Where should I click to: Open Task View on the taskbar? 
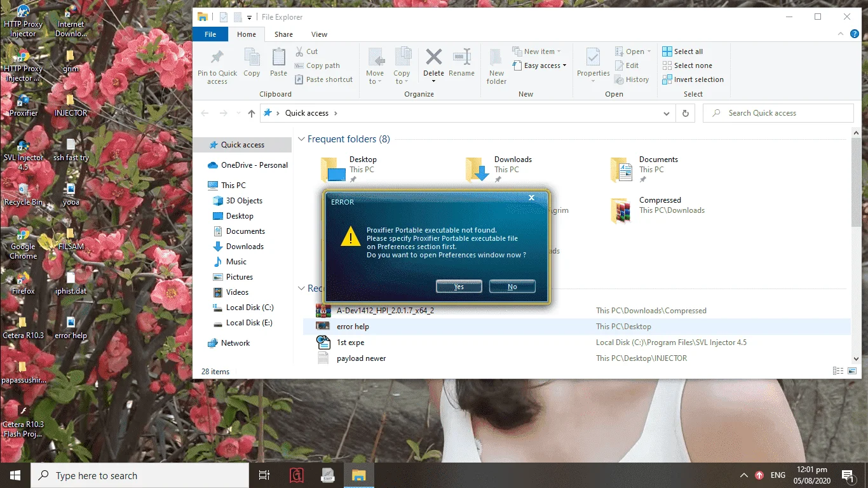click(x=265, y=475)
